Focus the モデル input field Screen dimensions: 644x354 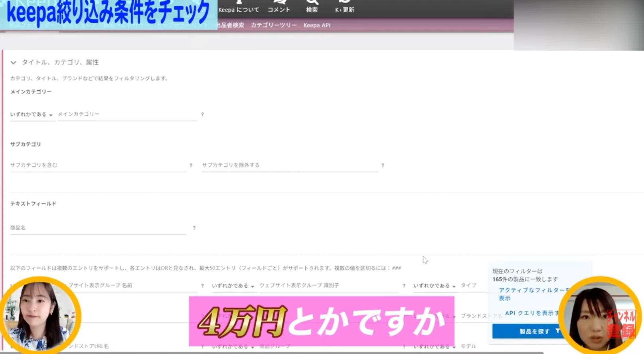pos(475,346)
